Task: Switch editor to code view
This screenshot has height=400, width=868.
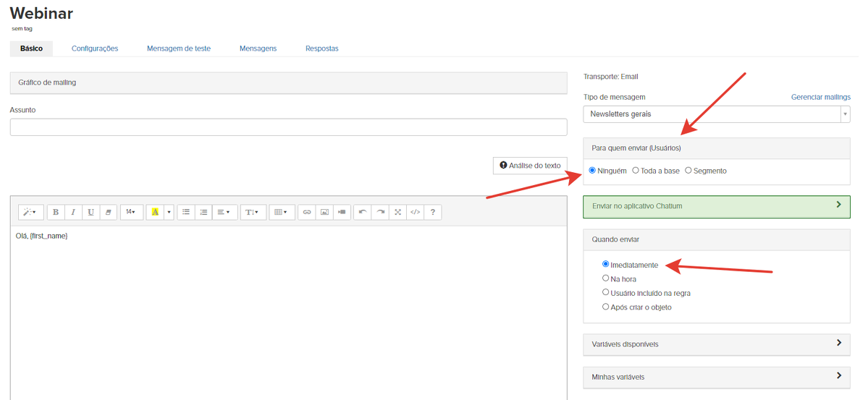Action: point(415,212)
